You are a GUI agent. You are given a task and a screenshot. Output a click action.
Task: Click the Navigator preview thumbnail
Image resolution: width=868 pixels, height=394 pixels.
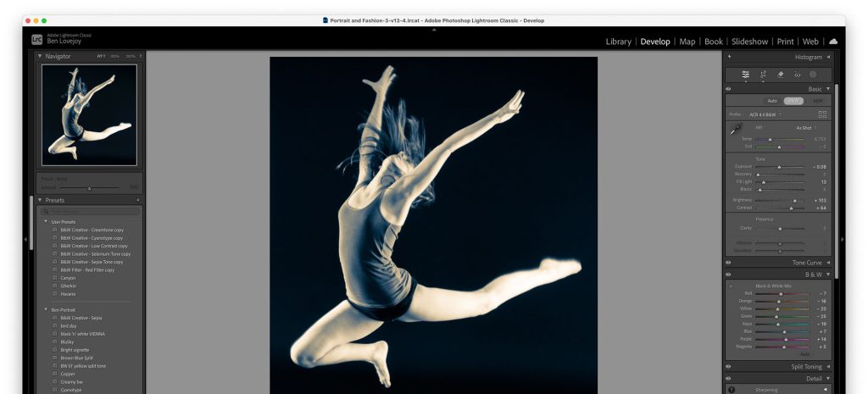point(89,114)
